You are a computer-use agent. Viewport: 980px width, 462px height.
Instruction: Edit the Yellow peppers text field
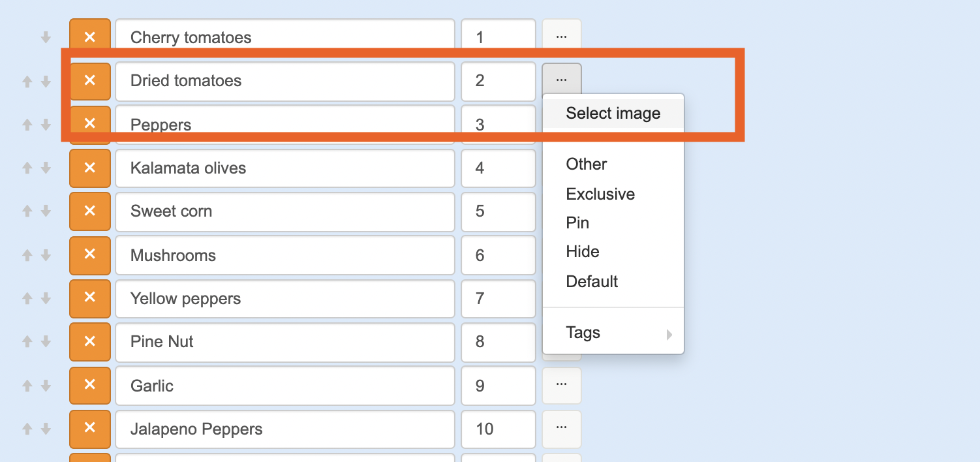pos(284,298)
